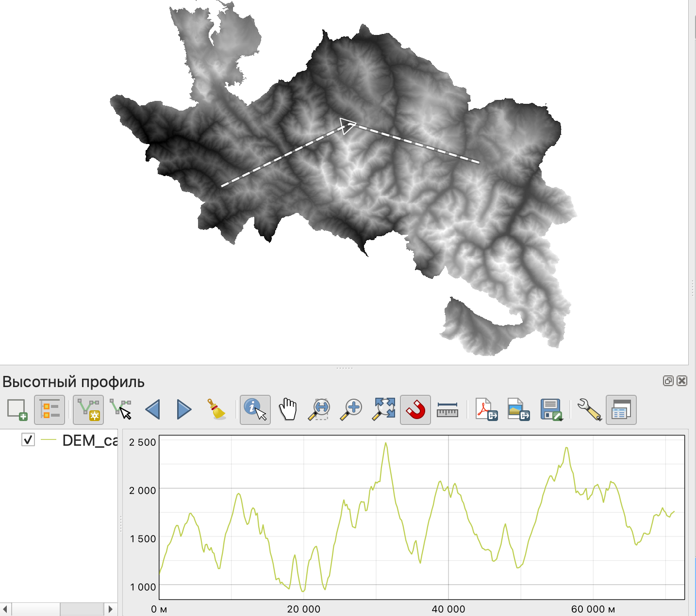Toggle the layer tree display button
Viewport: 696px width, 616px height.
coord(50,410)
